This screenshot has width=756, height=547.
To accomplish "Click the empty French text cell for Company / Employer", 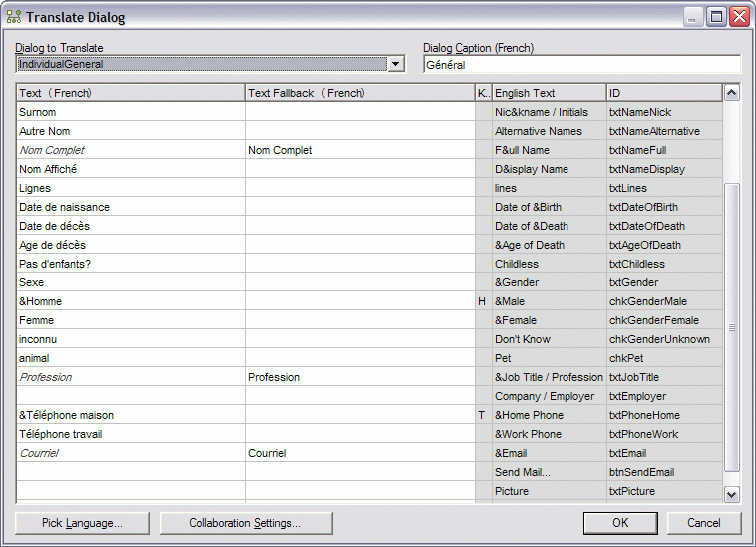I will (x=131, y=396).
